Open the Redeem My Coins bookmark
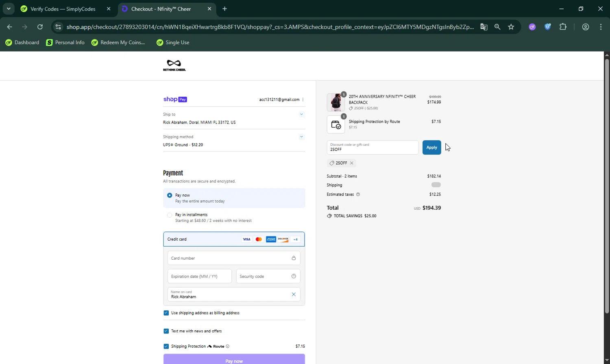 pos(118,42)
